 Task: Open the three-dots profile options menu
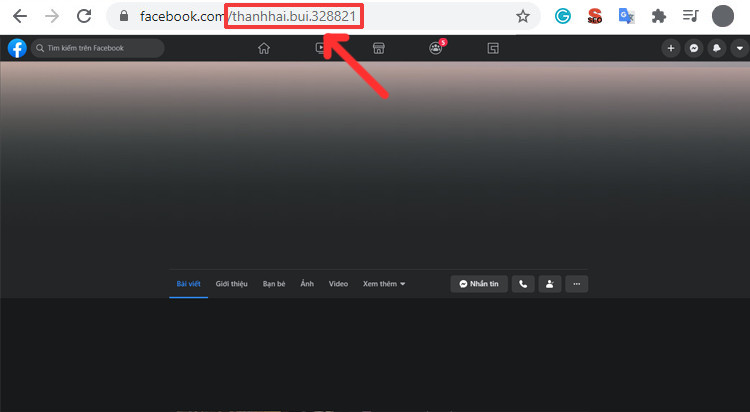(x=576, y=284)
